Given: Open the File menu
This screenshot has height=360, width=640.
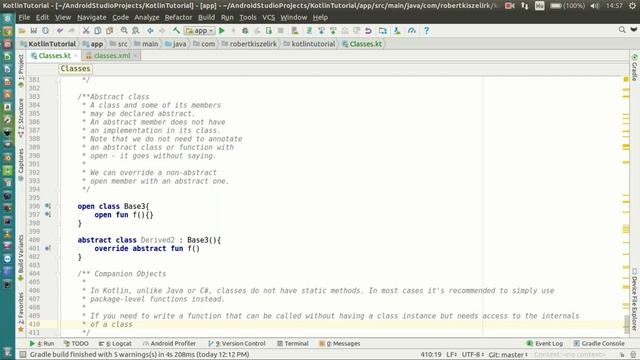Looking at the screenshot, I should tap(24, 17).
